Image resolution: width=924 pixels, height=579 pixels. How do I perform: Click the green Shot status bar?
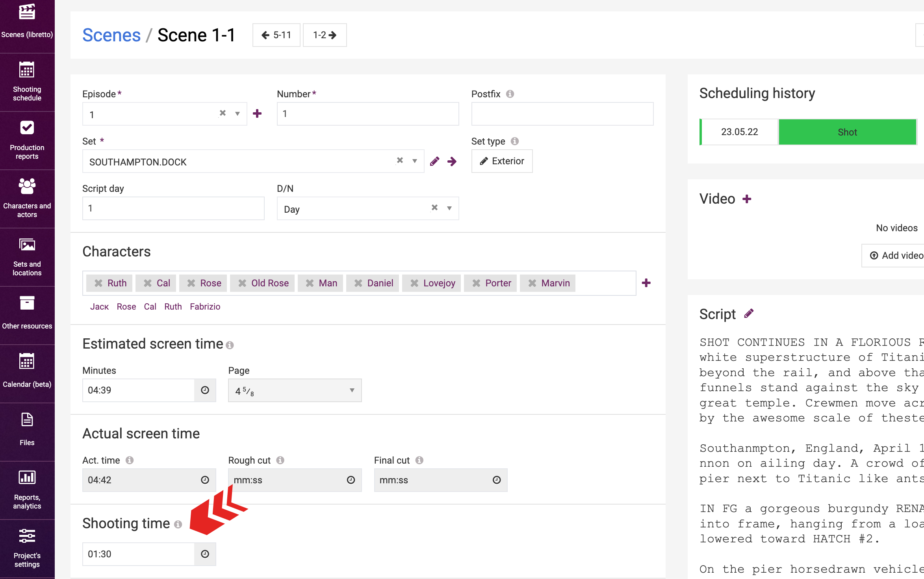point(847,132)
